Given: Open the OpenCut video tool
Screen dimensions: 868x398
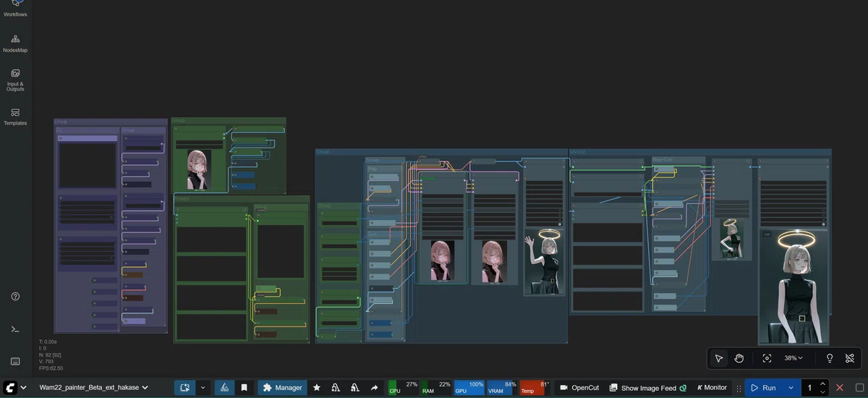Looking at the screenshot, I should 579,388.
